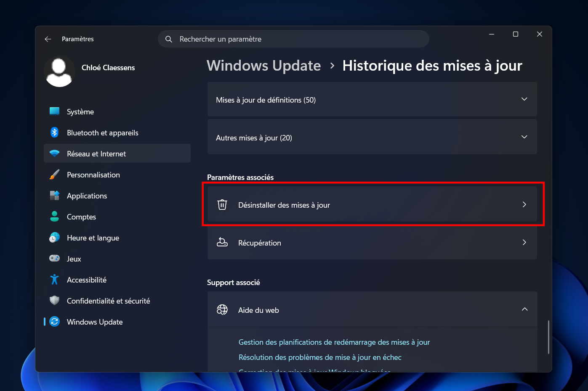Click the Système monitor icon
588x391 pixels.
55,111
